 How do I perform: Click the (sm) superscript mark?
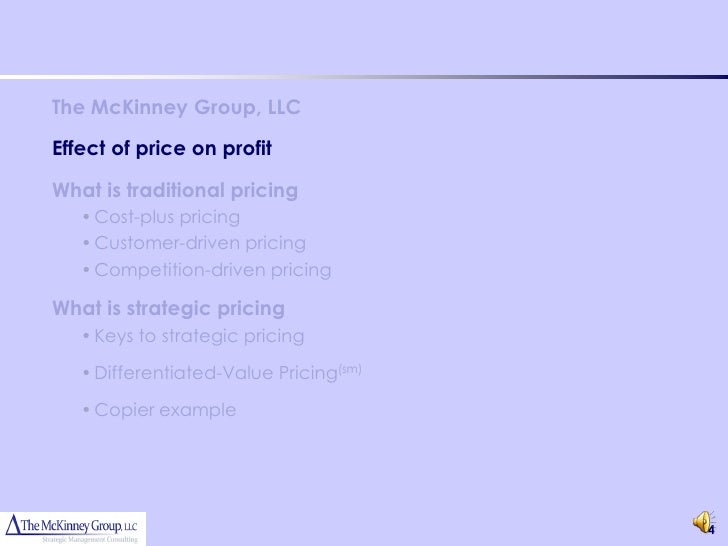tap(350, 370)
